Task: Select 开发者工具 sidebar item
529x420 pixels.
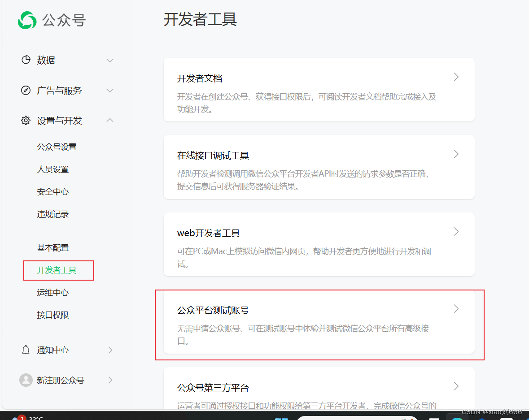Action: tap(57, 270)
